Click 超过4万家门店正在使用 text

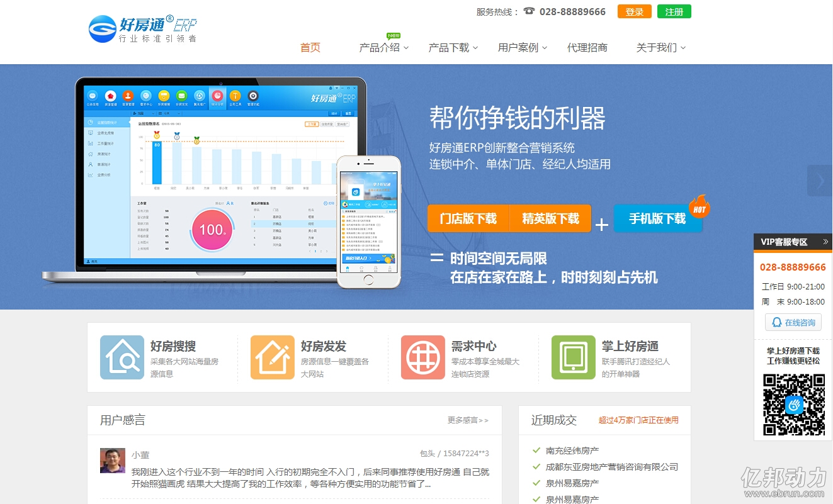(638, 420)
